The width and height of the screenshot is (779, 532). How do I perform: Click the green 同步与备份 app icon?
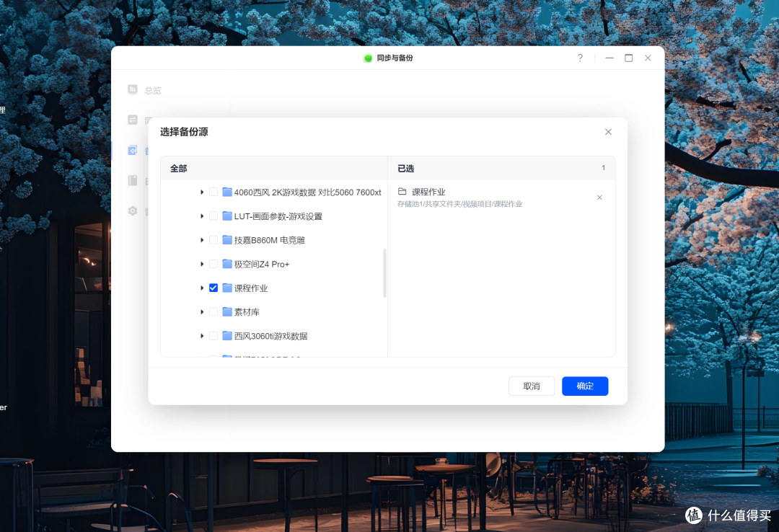(368, 58)
